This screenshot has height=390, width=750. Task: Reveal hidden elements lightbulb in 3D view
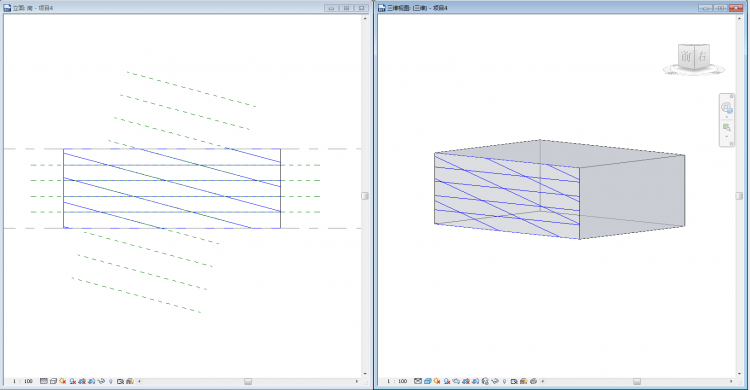505,381
